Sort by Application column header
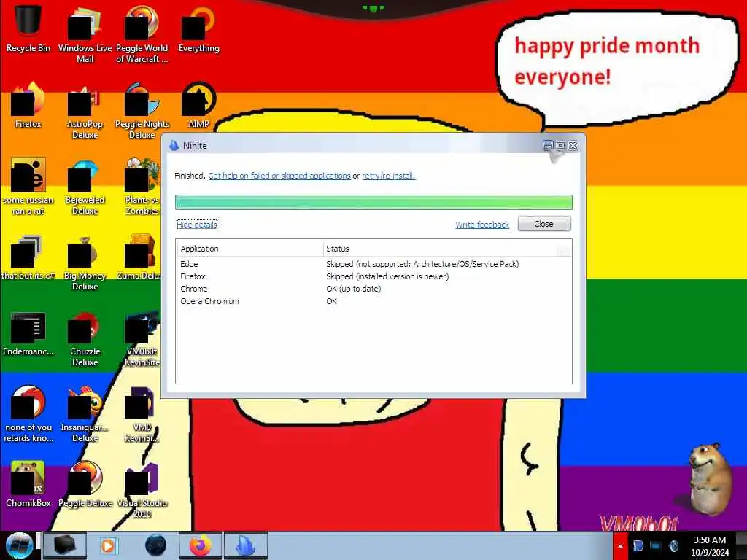This screenshot has width=747, height=560. click(x=249, y=249)
